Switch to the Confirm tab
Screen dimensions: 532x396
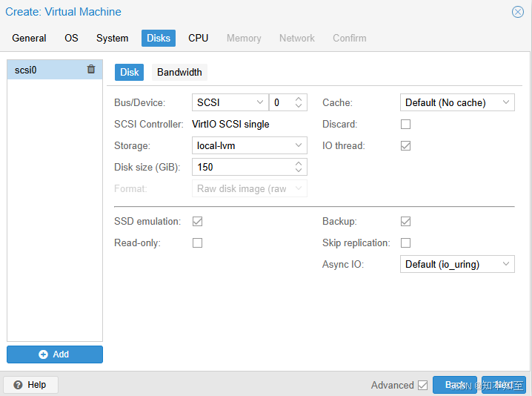(x=350, y=38)
